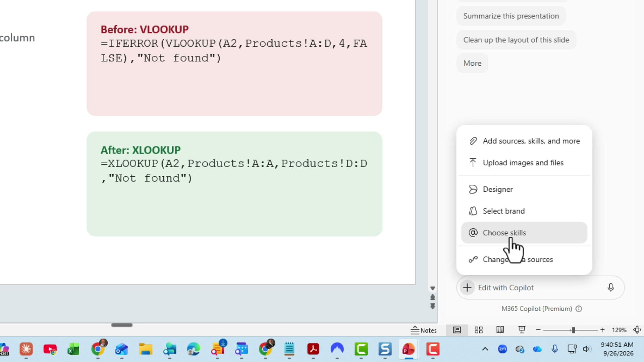This screenshot has width=644, height=362.
Task: Toggle the Notes pane
Action: click(x=424, y=330)
